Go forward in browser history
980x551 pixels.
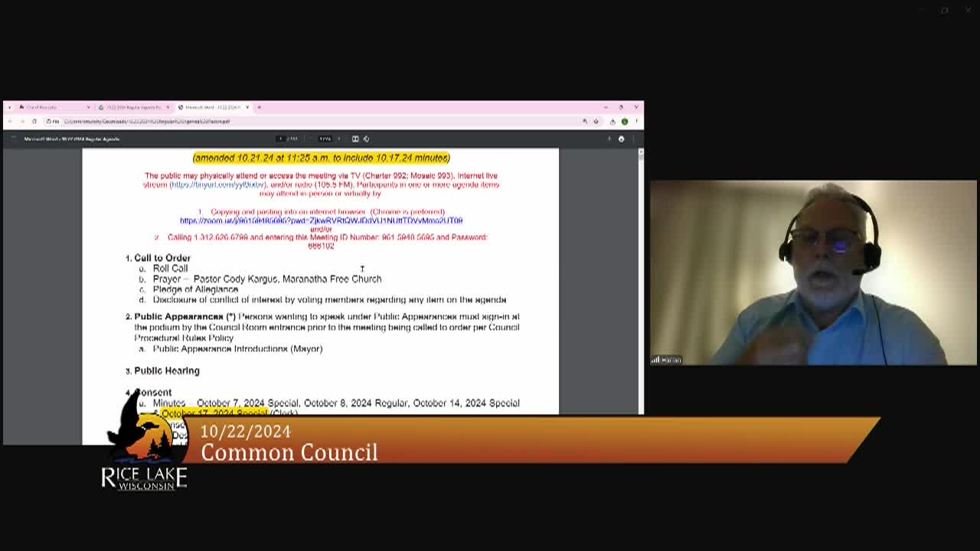[22, 121]
